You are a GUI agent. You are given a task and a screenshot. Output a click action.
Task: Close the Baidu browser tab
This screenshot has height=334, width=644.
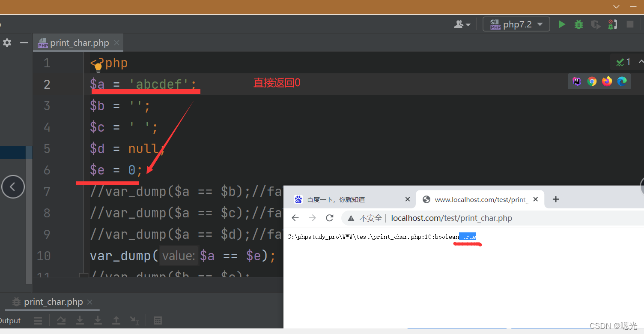pos(408,199)
